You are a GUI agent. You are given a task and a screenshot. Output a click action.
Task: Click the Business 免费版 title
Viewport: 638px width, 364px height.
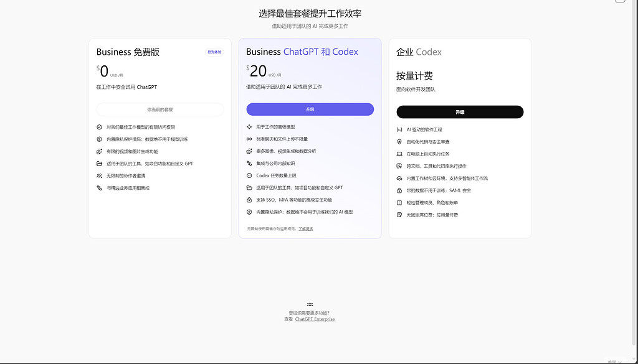coord(128,52)
